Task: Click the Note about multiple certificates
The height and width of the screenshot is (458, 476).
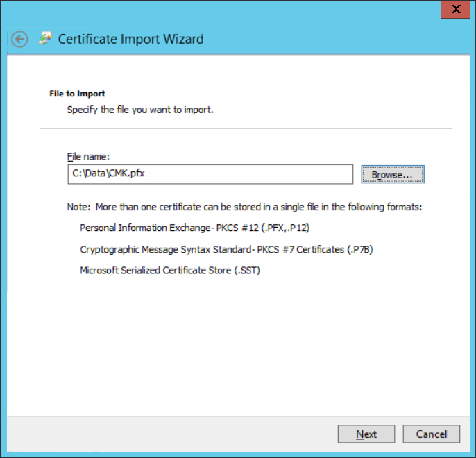Action: pos(244,207)
